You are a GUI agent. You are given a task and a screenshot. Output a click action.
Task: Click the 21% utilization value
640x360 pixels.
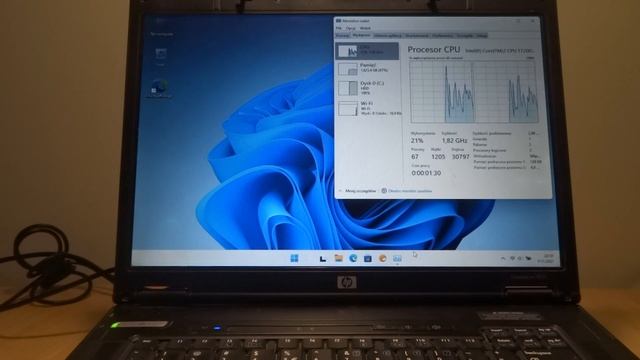[x=417, y=140]
